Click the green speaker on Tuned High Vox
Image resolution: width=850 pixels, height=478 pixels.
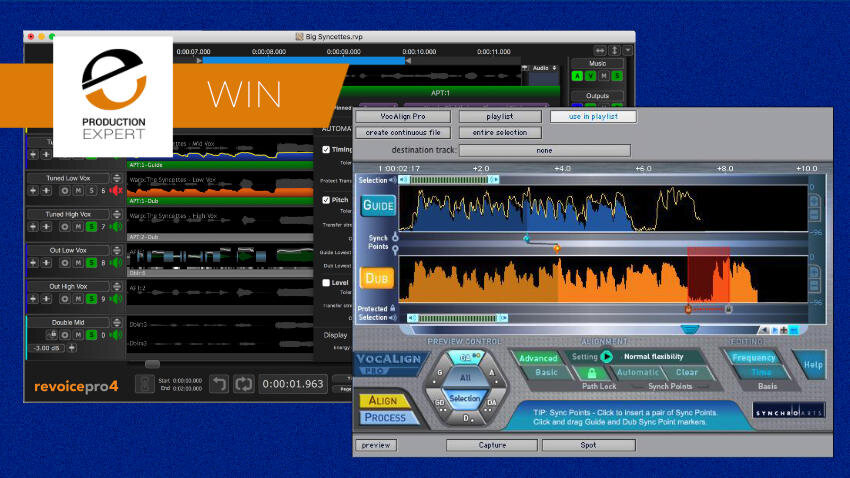tap(115, 227)
